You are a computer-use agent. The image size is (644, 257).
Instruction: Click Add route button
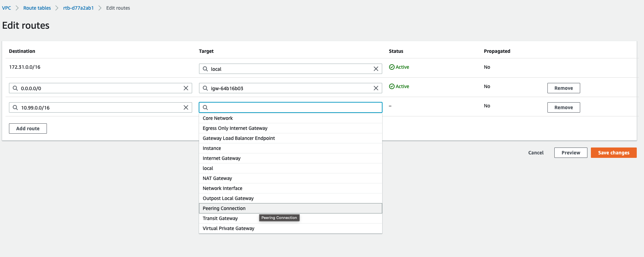[28, 128]
